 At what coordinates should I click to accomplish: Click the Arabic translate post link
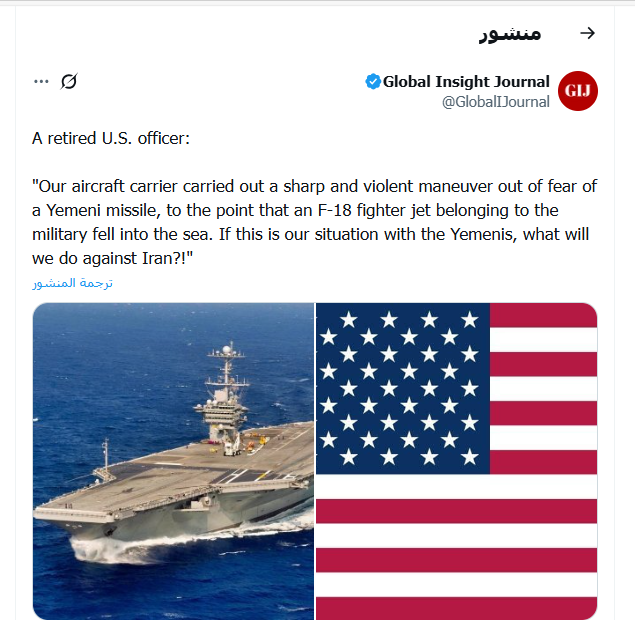tap(71, 283)
